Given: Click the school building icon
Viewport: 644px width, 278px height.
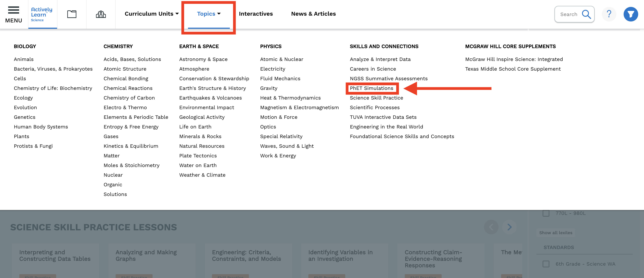Looking at the screenshot, I should 101,14.
